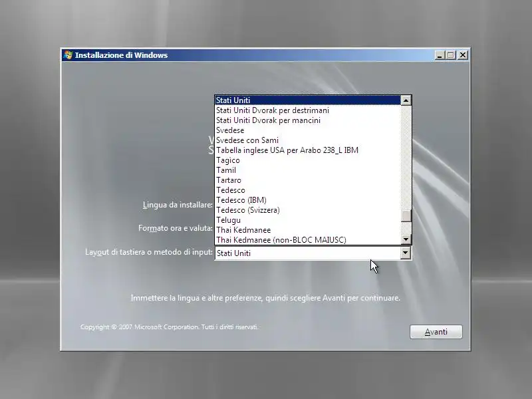The image size is (532, 399).
Task: Select "Telugu" from the list
Action: pyautogui.click(x=308, y=220)
